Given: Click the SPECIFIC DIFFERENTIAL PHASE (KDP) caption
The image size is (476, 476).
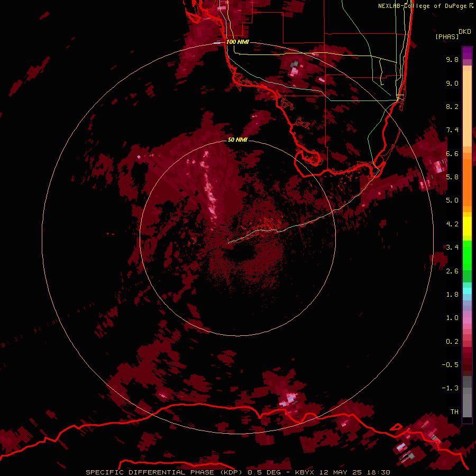Looking at the screenshot, I should 165,472.
